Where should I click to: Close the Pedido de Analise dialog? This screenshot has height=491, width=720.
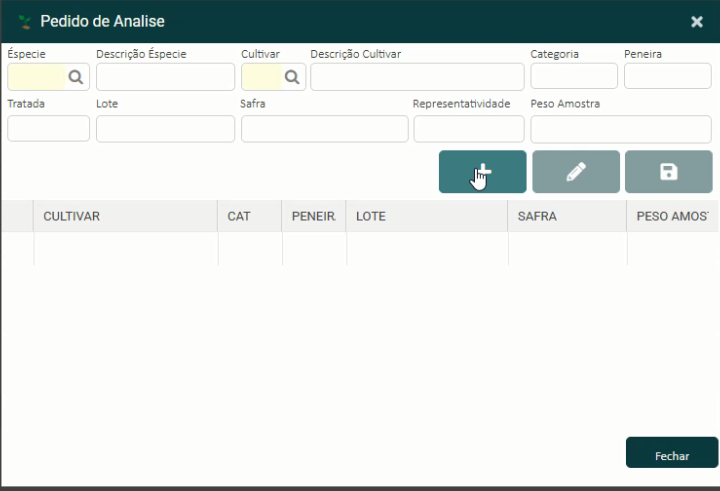(697, 21)
